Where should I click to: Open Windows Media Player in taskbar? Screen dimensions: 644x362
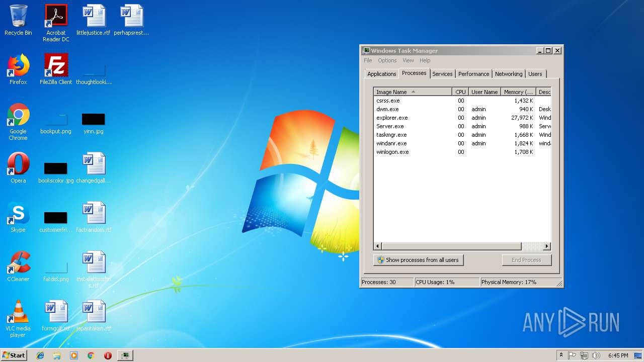point(74,355)
